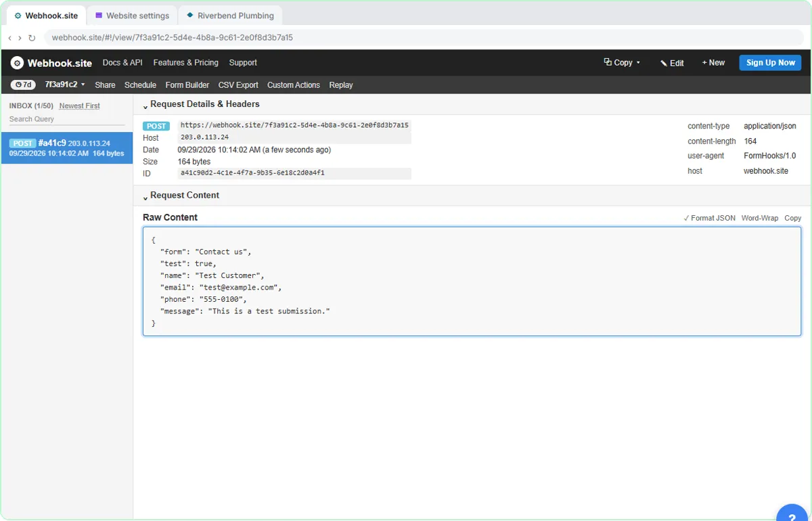This screenshot has width=812, height=521.
Task: Open Schedule in the toolbar
Action: coord(140,85)
